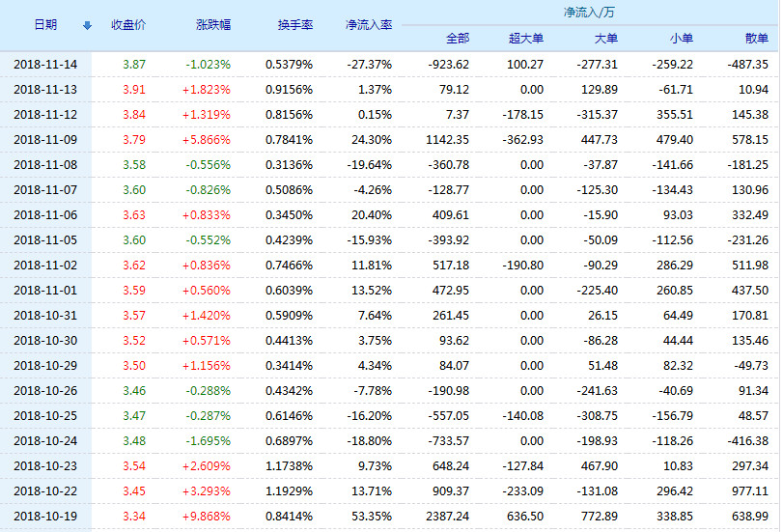783x532 pixels.
Task: Click the 大单 sub-column header
Action: coord(606,39)
